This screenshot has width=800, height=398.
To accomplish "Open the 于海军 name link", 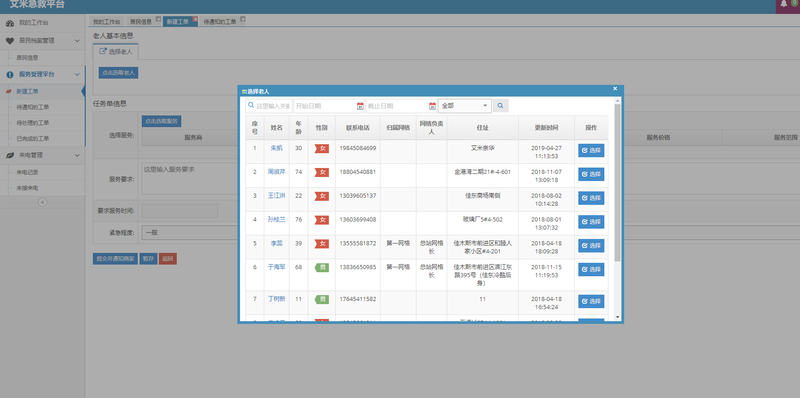I will [x=276, y=267].
